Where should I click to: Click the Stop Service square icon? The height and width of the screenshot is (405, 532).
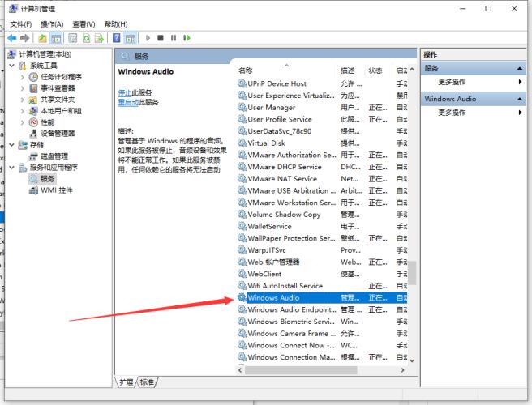tap(161, 38)
